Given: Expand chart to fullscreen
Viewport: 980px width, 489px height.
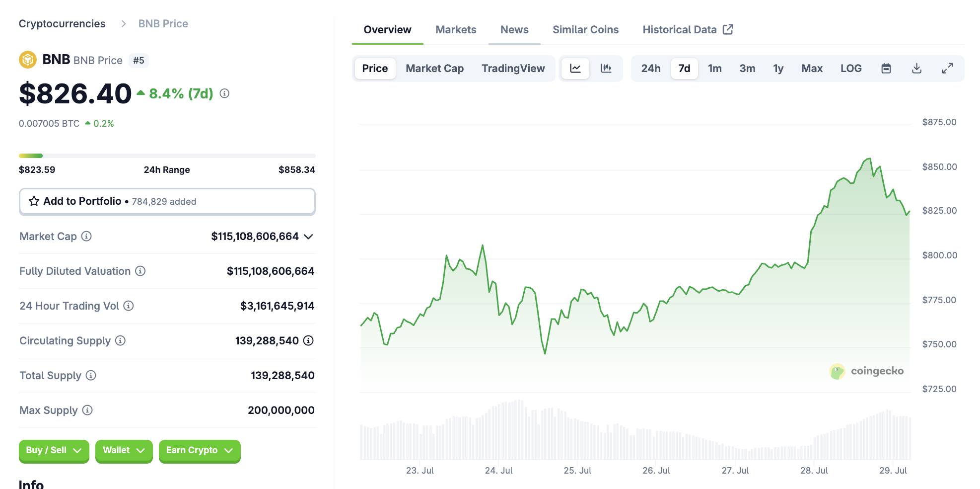Looking at the screenshot, I should pos(947,69).
